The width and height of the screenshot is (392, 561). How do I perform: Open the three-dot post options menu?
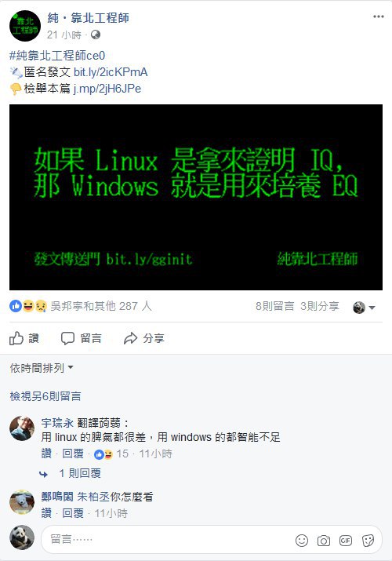(x=378, y=16)
